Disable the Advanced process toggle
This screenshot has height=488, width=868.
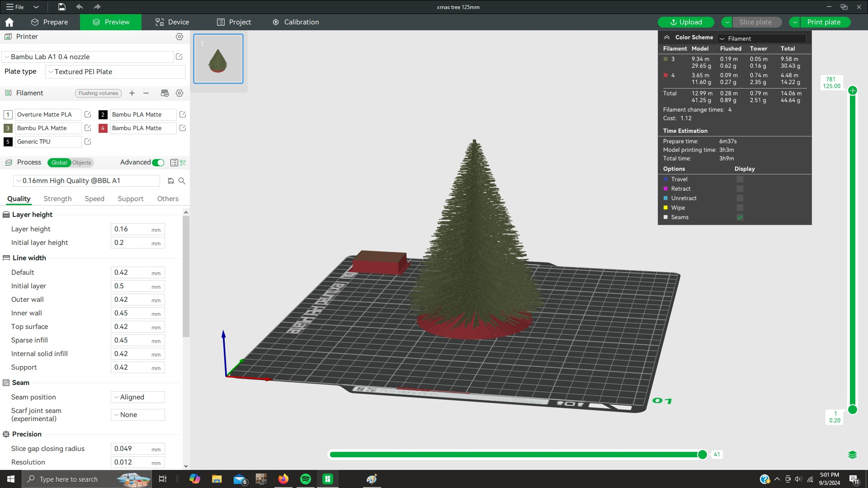coord(158,162)
